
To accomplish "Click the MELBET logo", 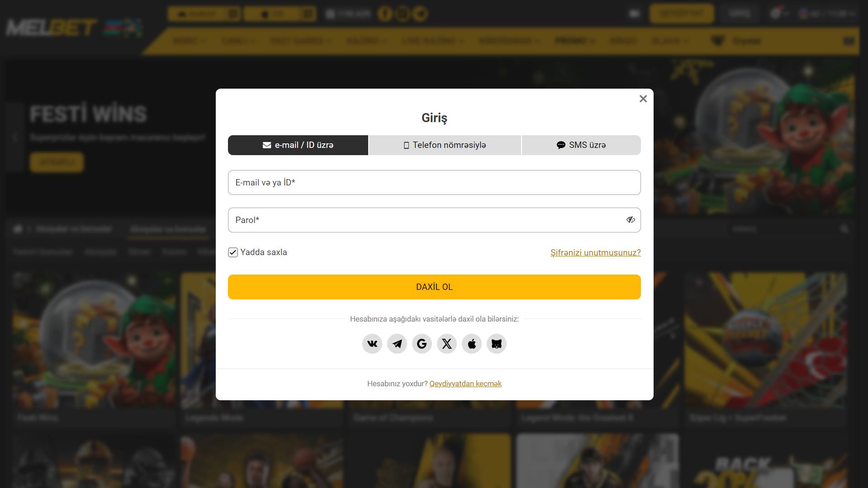I will (x=51, y=28).
